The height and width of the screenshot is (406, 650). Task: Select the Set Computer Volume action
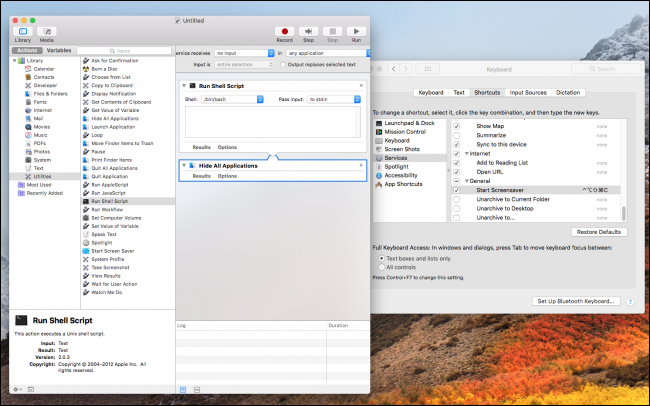coord(116,218)
